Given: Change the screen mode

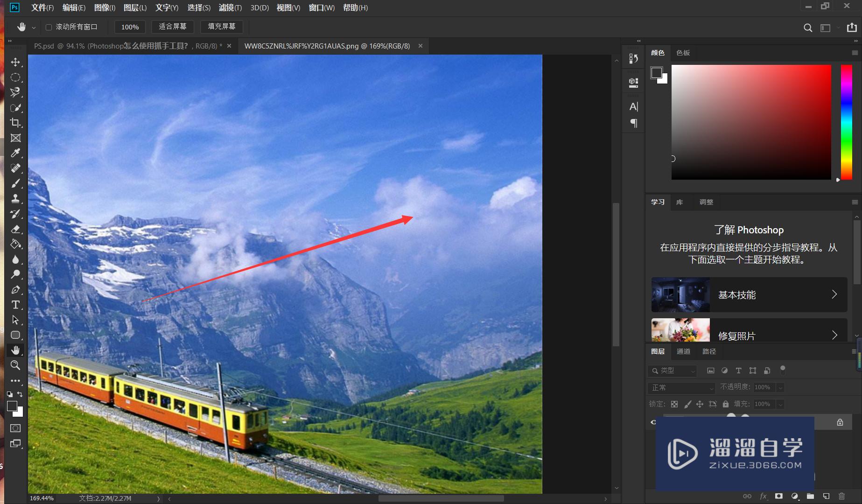Looking at the screenshot, I should pyautogui.click(x=15, y=444).
